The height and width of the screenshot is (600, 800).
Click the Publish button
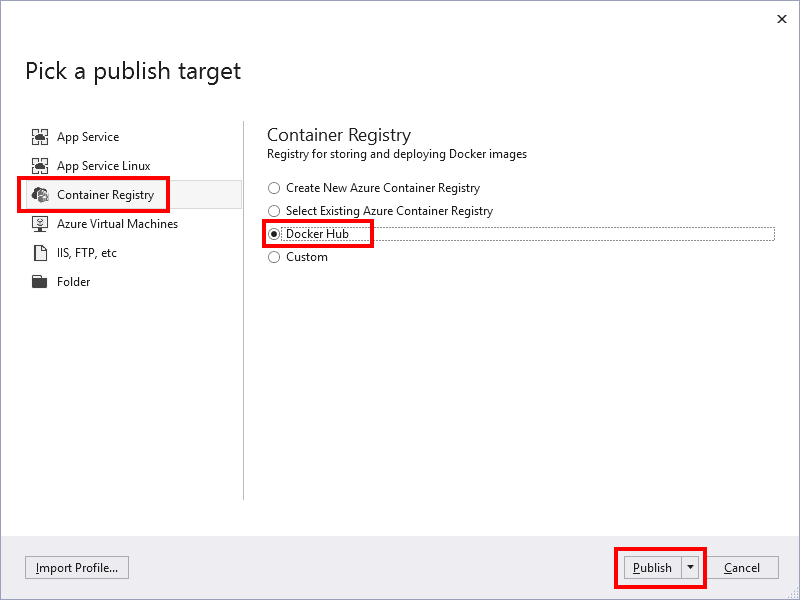[x=653, y=568]
